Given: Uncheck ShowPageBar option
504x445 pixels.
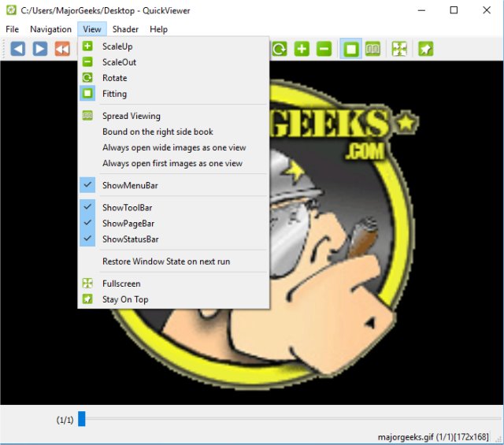Looking at the screenshot, I should point(173,223).
